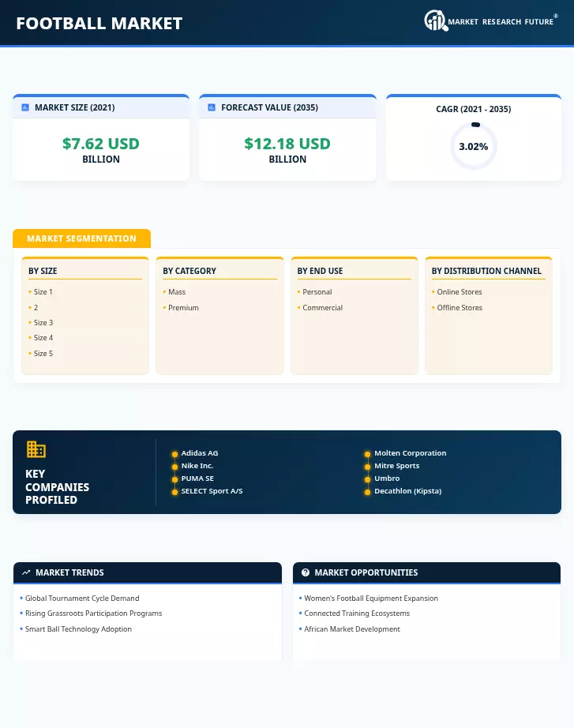The width and height of the screenshot is (574, 728).
Task: Click the By End Use heading
Action: (320, 271)
